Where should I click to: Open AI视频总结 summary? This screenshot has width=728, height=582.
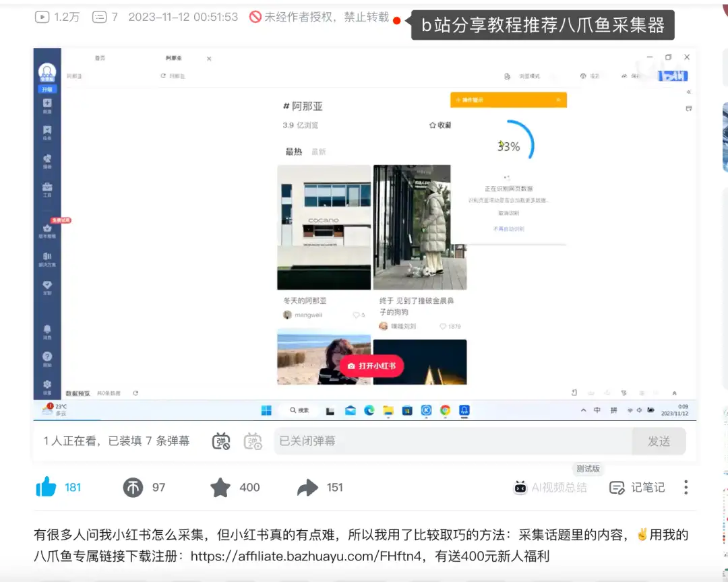coord(550,487)
